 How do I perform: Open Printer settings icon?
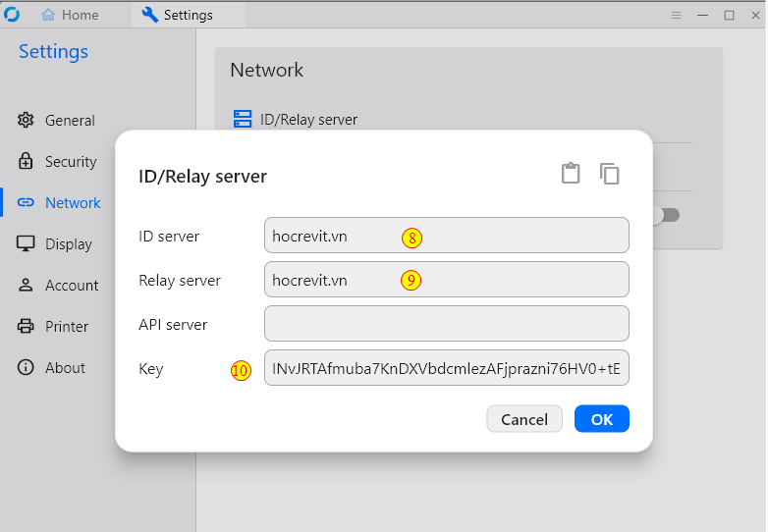[x=26, y=326]
